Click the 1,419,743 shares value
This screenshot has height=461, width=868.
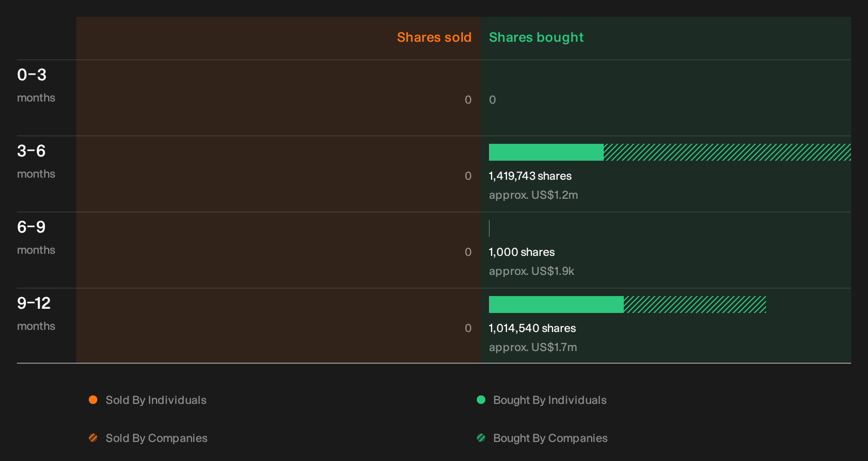(x=530, y=176)
